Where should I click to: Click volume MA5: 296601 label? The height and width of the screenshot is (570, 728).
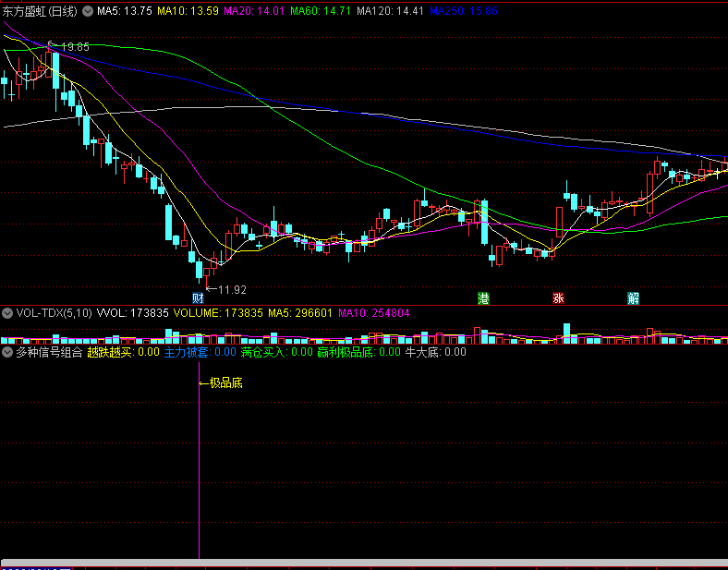[x=300, y=313]
